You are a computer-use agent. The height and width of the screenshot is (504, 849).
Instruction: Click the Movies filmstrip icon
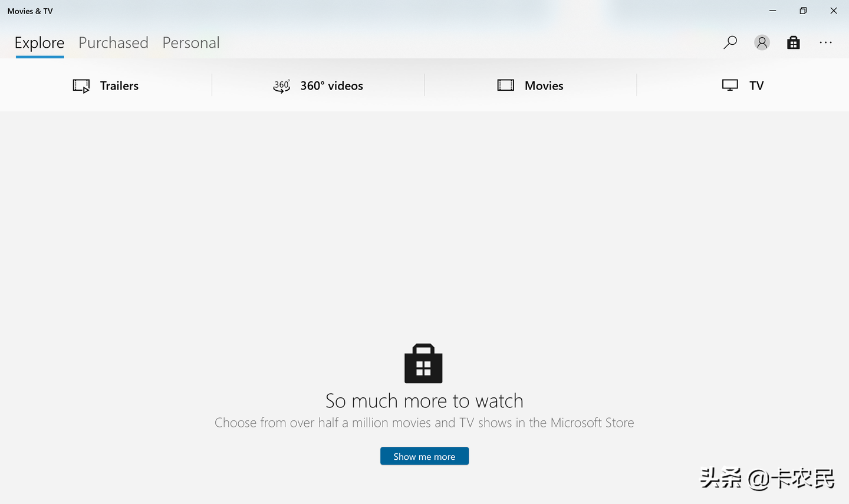506,85
